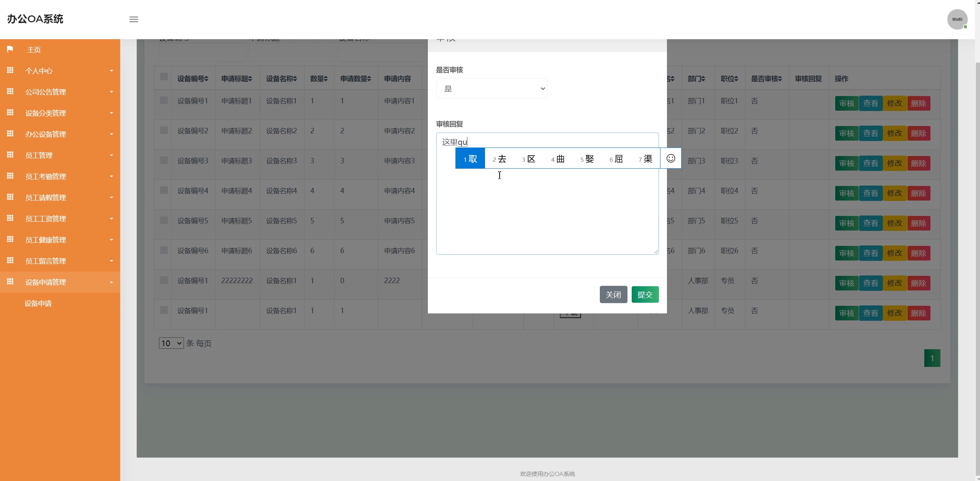Viewport: 980px width, 481px height.
Task: Click the emoji smiley in IME bar
Action: (670, 158)
